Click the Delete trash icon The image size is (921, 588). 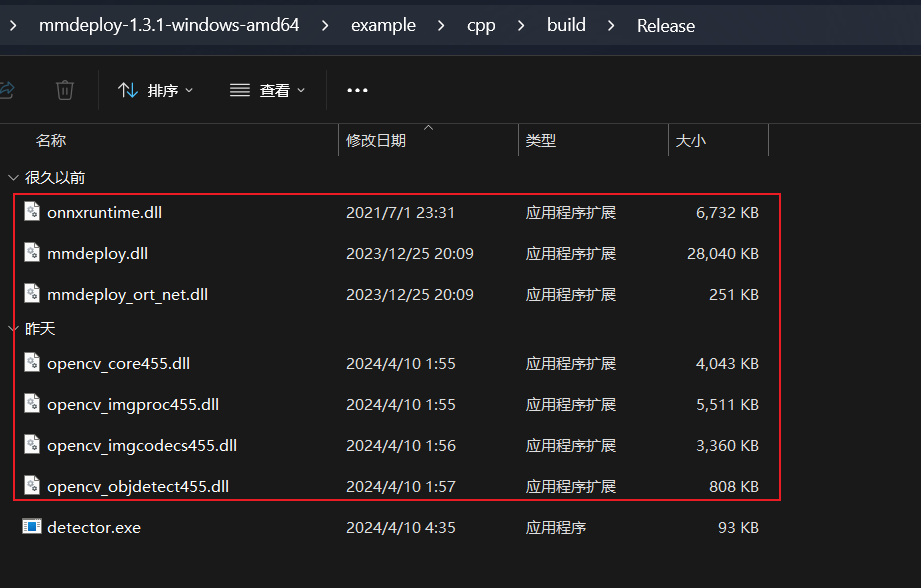64,90
